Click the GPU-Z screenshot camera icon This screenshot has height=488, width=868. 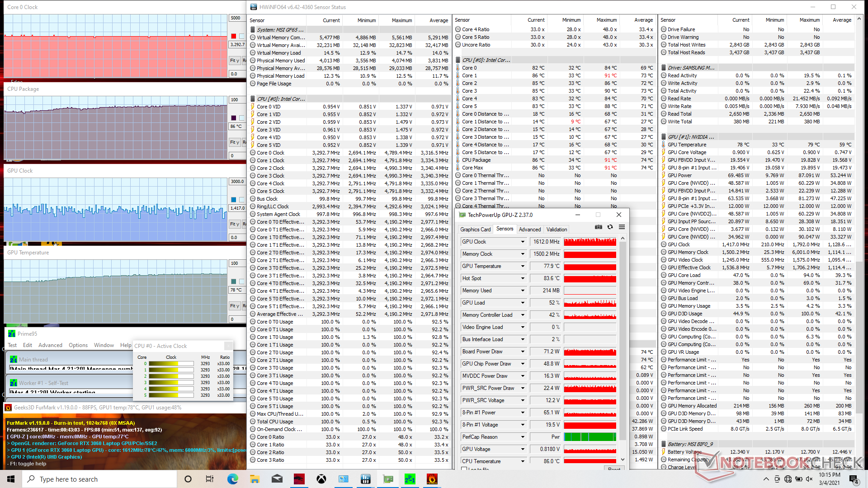599,227
